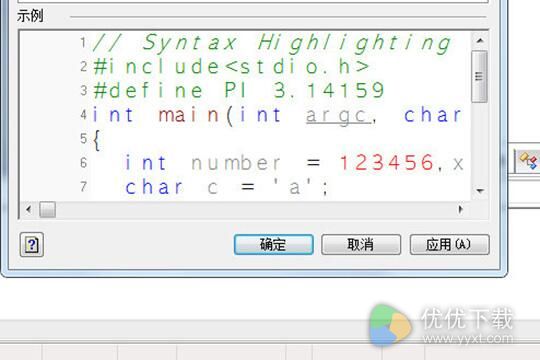Click the #define PI 3.14159 line
This screenshot has width=540, height=360.
239,90
